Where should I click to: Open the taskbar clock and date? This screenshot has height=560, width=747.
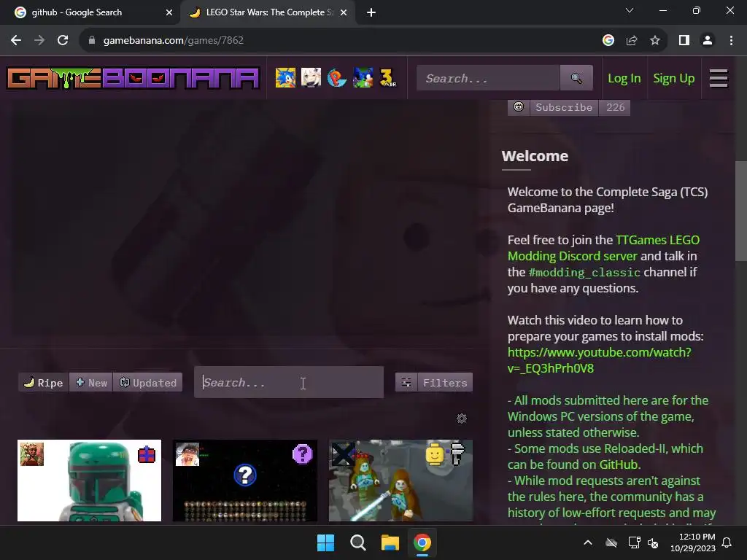(x=693, y=542)
